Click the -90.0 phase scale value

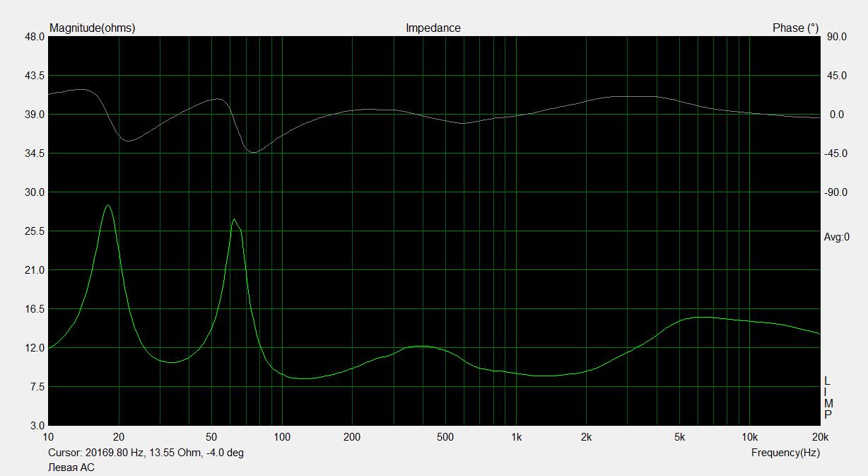pos(835,192)
